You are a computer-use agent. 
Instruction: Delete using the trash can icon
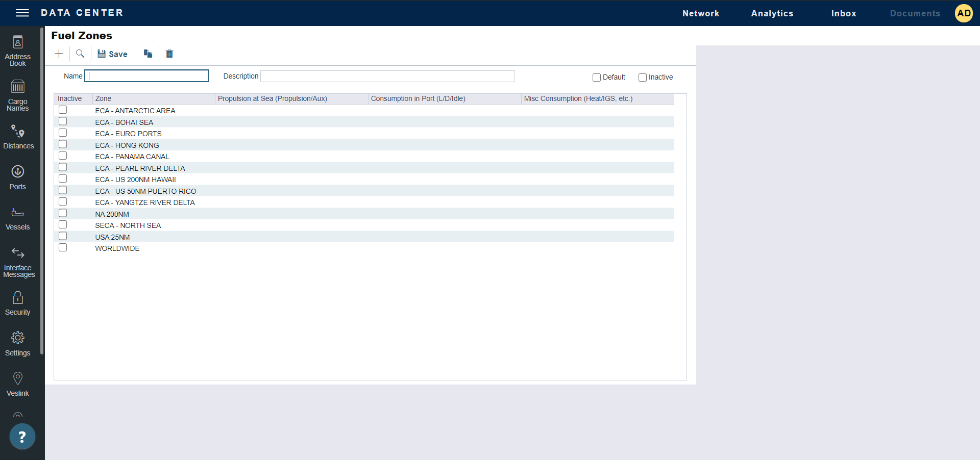(169, 54)
